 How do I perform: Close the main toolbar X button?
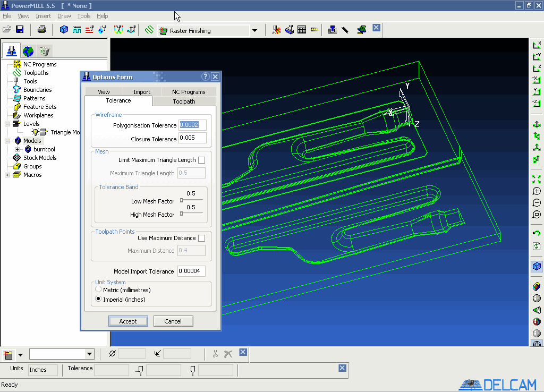377,28
